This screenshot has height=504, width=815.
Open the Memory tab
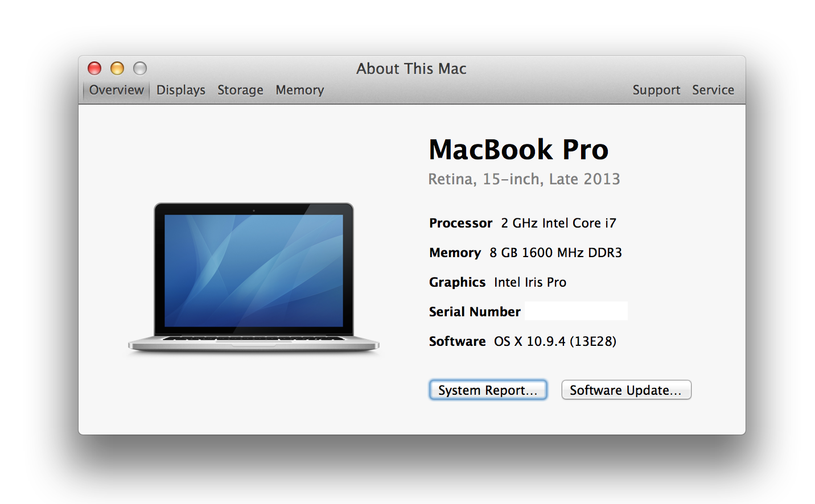click(x=300, y=90)
